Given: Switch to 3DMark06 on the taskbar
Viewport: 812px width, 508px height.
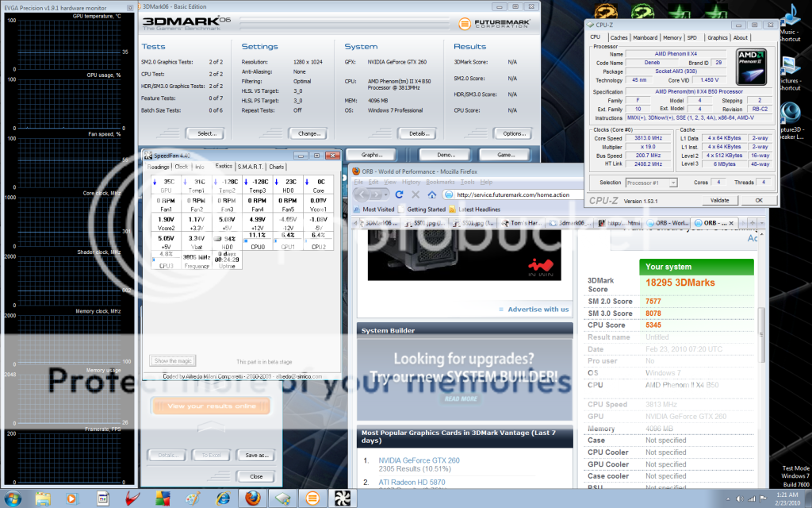Looking at the screenshot, I should (312, 498).
